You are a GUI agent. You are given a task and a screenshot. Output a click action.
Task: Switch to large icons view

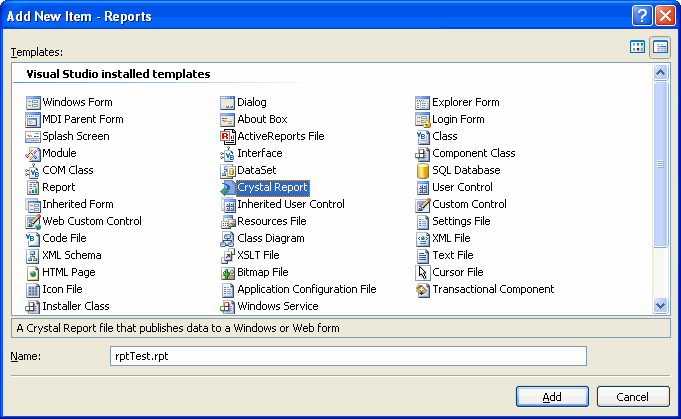[x=638, y=47]
